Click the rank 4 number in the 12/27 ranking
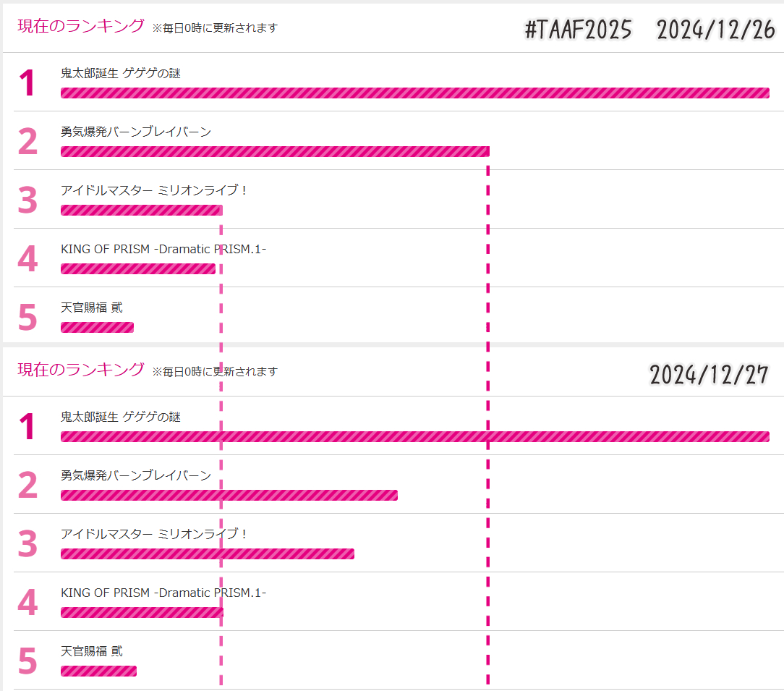Screen dimensions: 784x691 [27, 602]
